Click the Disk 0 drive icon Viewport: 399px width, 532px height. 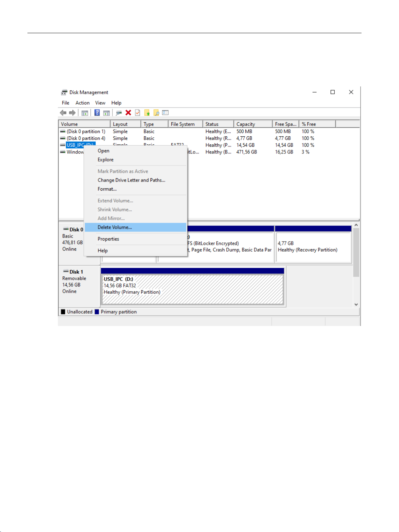(66, 229)
